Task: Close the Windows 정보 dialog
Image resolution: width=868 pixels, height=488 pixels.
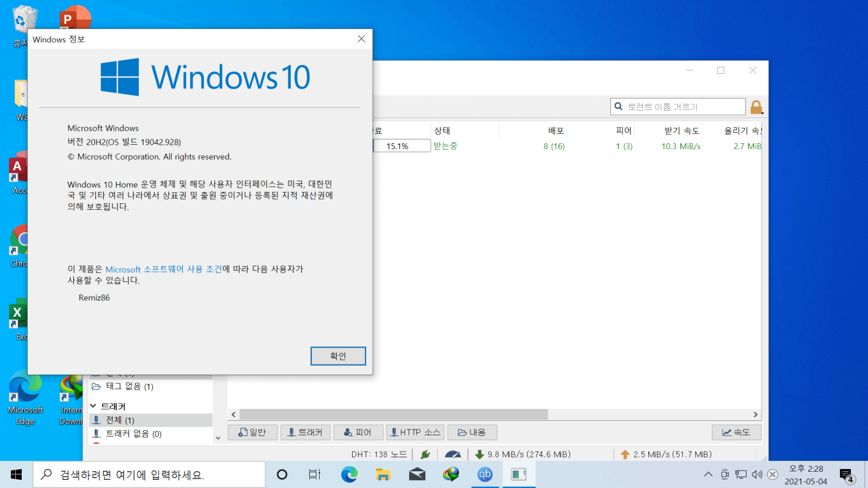Action: pyautogui.click(x=361, y=39)
